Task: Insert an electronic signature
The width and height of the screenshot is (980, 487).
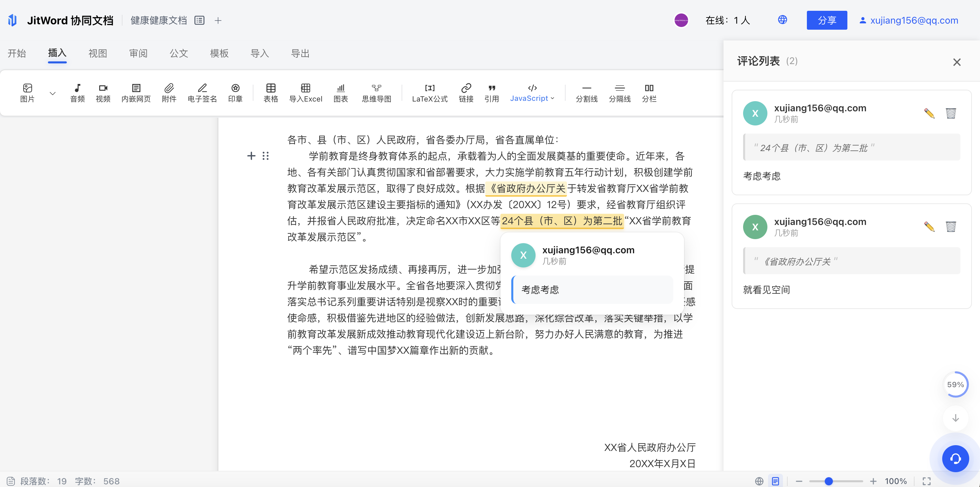Action: tap(202, 93)
